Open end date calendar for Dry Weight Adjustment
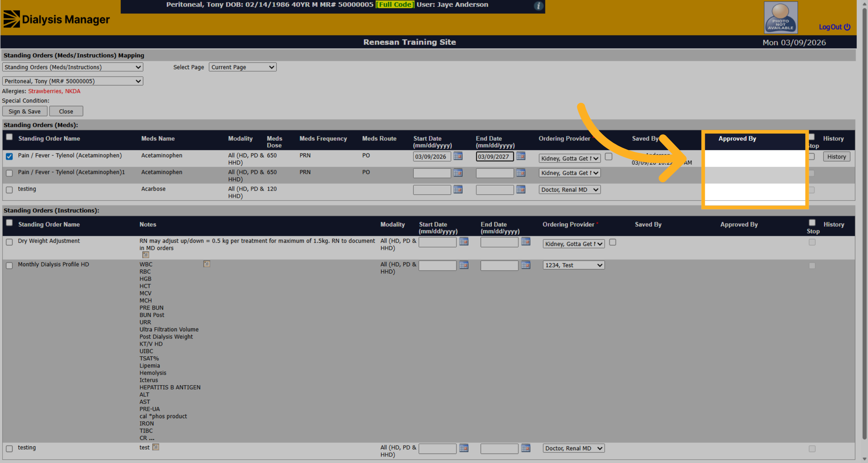The image size is (868, 463). pyautogui.click(x=526, y=242)
